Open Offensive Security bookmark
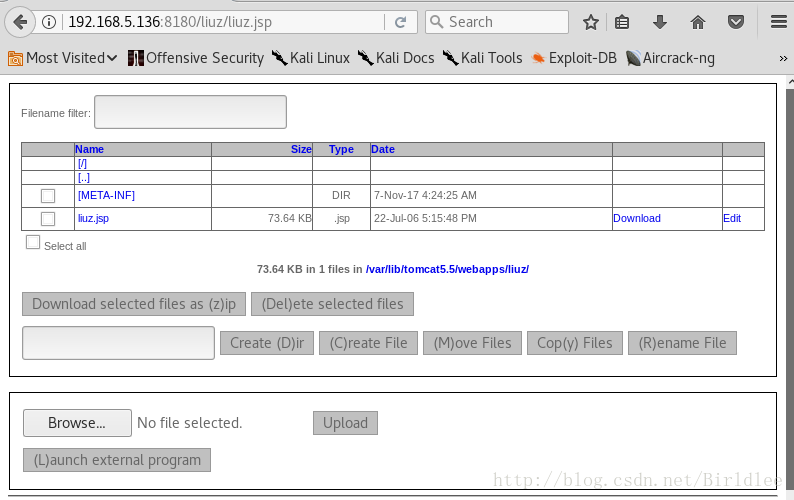The image size is (794, 500). tap(196, 58)
